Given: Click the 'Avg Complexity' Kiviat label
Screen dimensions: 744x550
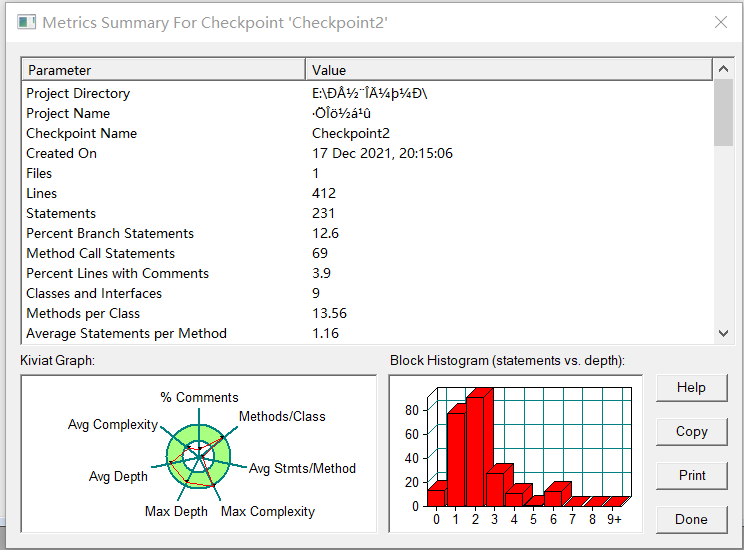Looking at the screenshot, I should click(113, 424).
